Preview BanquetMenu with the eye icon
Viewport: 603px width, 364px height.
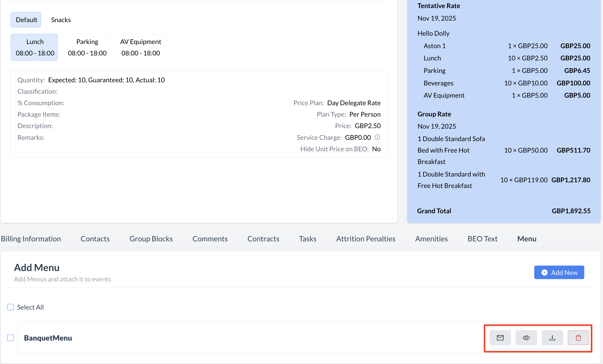(526, 338)
